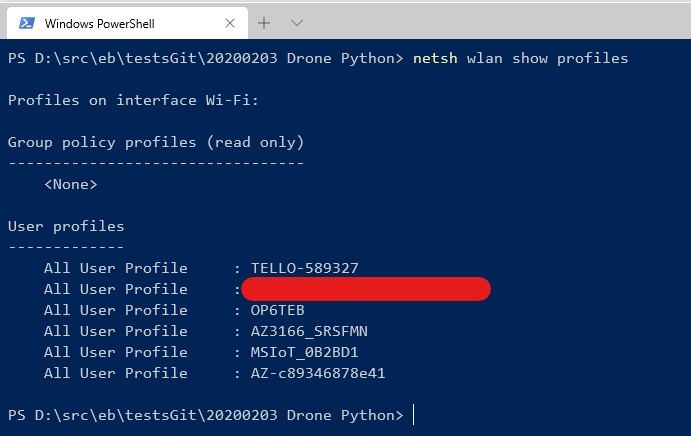Select the Windows PowerShell tab

[108, 23]
